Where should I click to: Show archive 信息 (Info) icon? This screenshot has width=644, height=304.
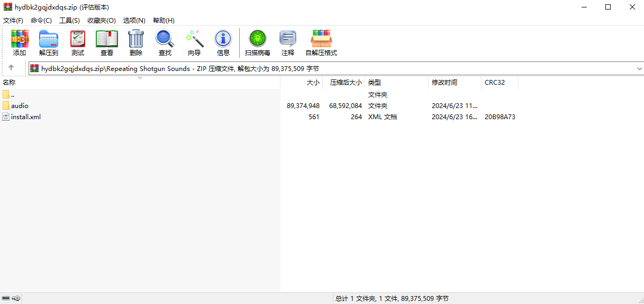[x=223, y=43]
